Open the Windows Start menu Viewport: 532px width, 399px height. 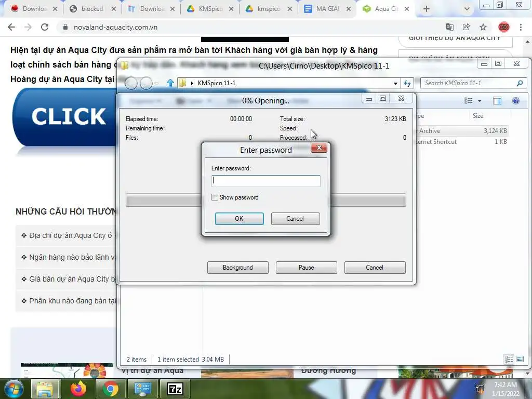tap(14, 389)
